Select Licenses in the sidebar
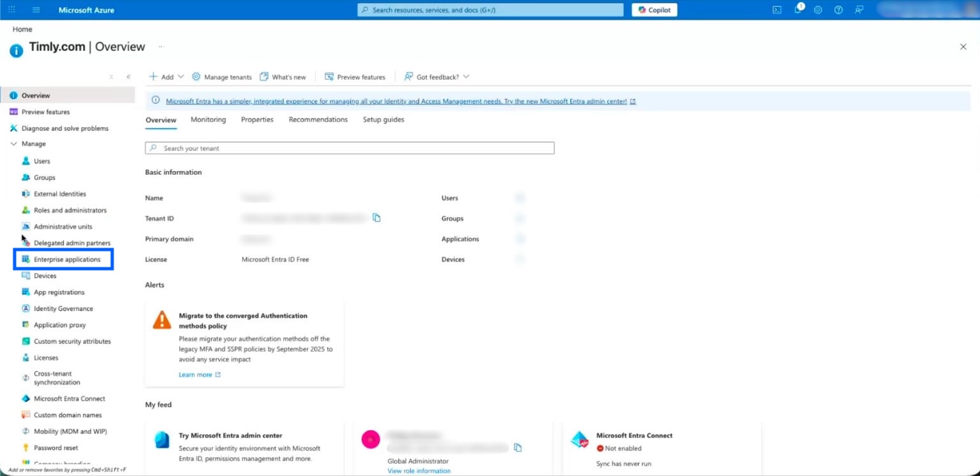The height and width of the screenshot is (476, 980). (46, 358)
